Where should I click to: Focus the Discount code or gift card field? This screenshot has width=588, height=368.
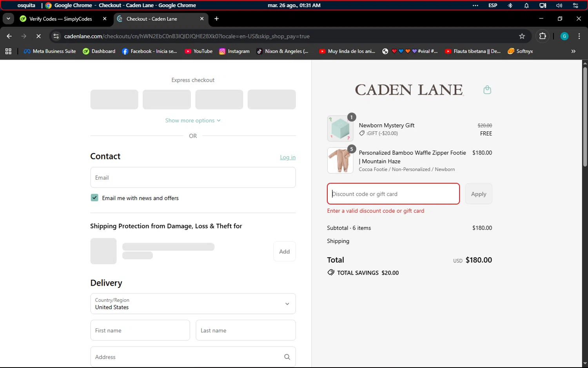(x=393, y=194)
